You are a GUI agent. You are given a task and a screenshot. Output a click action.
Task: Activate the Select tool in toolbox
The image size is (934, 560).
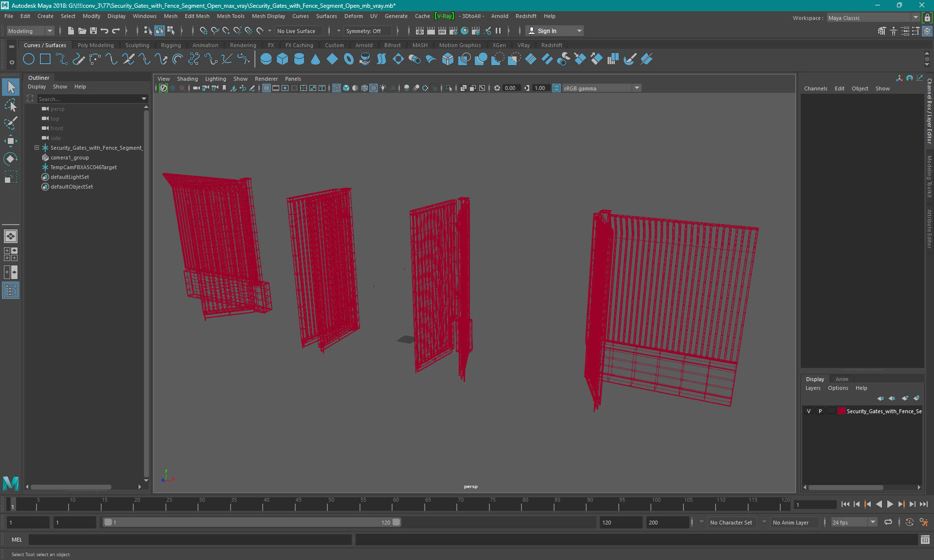[x=11, y=87]
